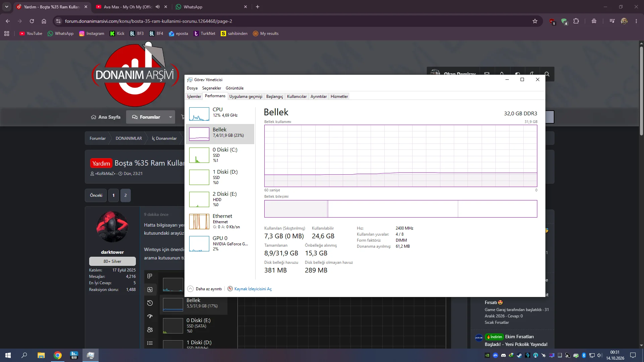Screen dimensions: 644x362
Task: Expand the Forumlar navigation dropdown arrow
Action: click(x=170, y=117)
